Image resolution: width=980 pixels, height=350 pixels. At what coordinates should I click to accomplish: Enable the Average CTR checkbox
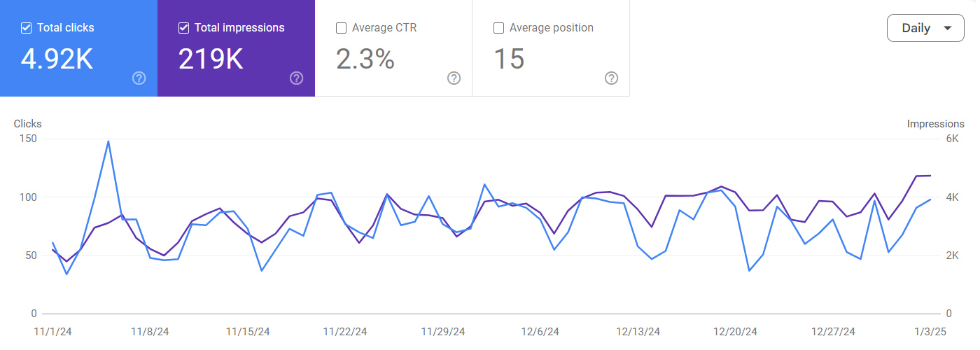pyautogui.click(x=342, y=28)
